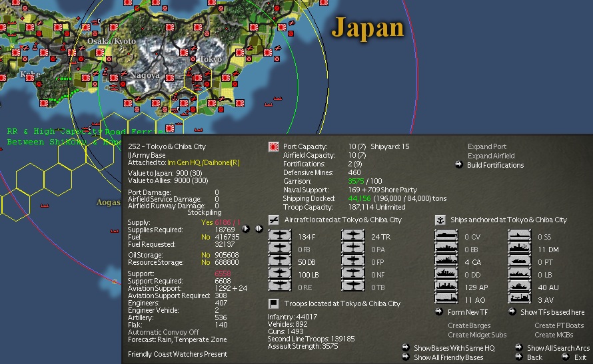
Task: Click the torpedo bomber icon beside 0 TB
Action: pyautogui.click(x=353, y=286)
